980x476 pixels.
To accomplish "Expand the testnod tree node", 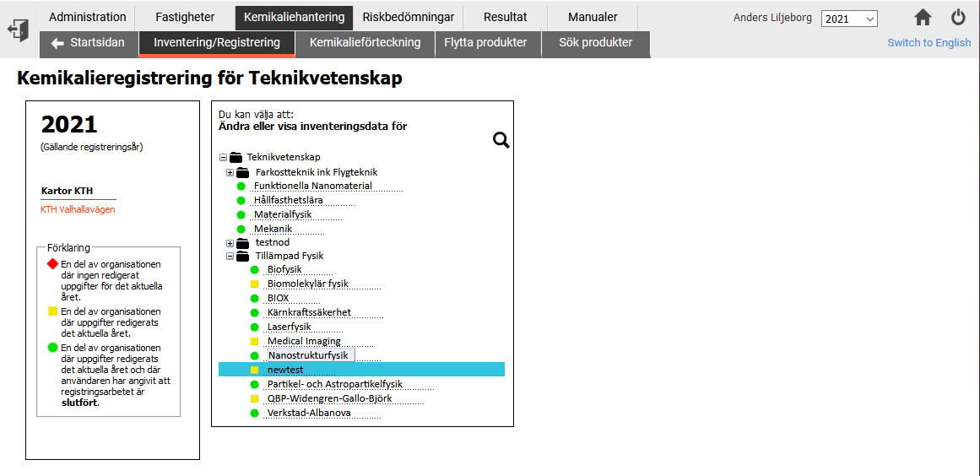I will pos(230,242).
